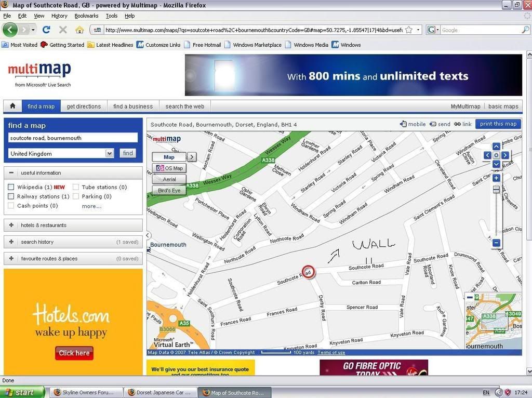Switch to the get directions tab
The image size is (532, 398).
click(x=84, y=107)
